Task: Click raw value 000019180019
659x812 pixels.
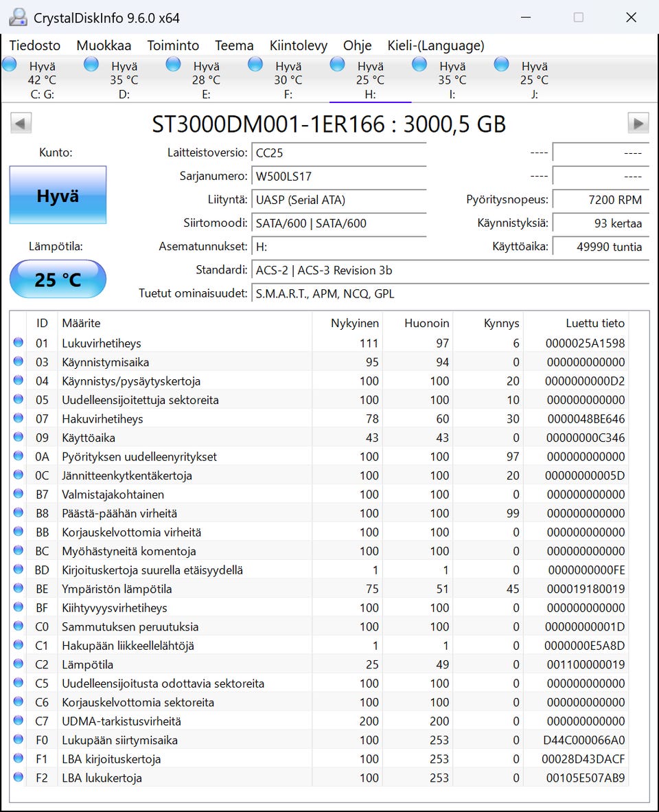Action: 586,589
